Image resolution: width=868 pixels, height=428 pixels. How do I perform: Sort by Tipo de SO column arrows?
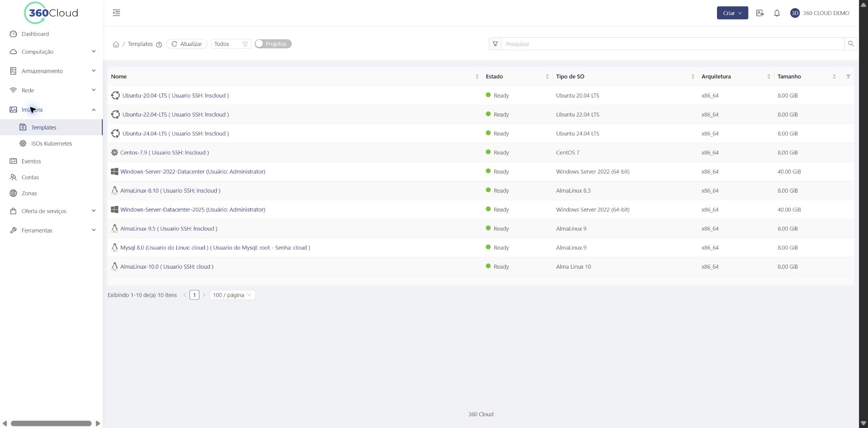[x=693, y=76]
